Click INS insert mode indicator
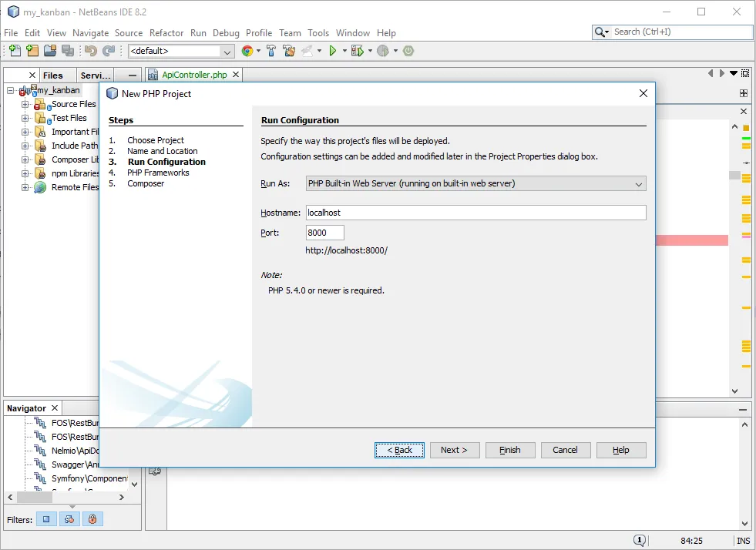756x550 pixels. (744, 541)
